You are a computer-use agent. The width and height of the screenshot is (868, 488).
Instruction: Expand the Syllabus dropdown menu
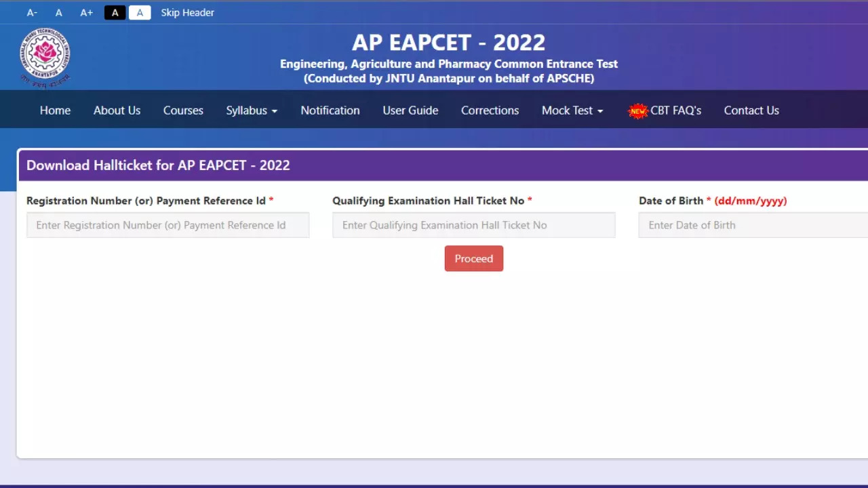coord(252,110)
